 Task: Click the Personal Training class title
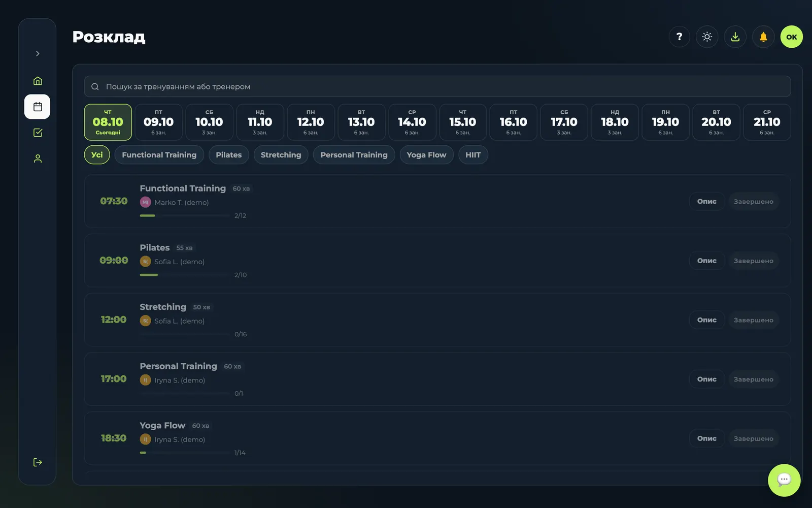coord(179,366)
